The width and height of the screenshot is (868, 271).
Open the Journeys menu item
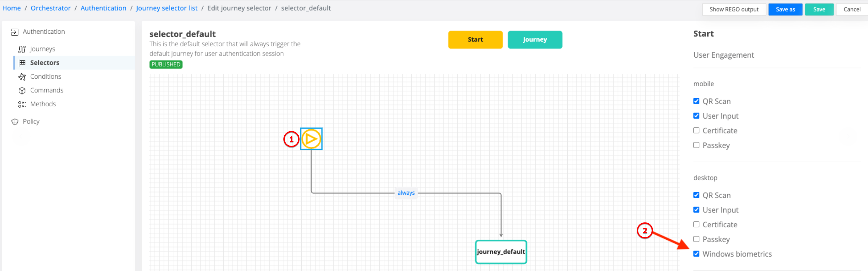point(42,49)
